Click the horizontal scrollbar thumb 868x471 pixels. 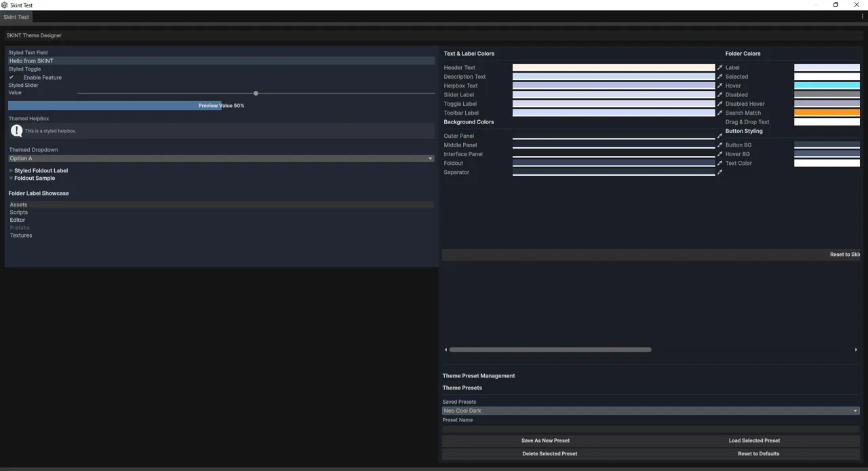(550, 350)
